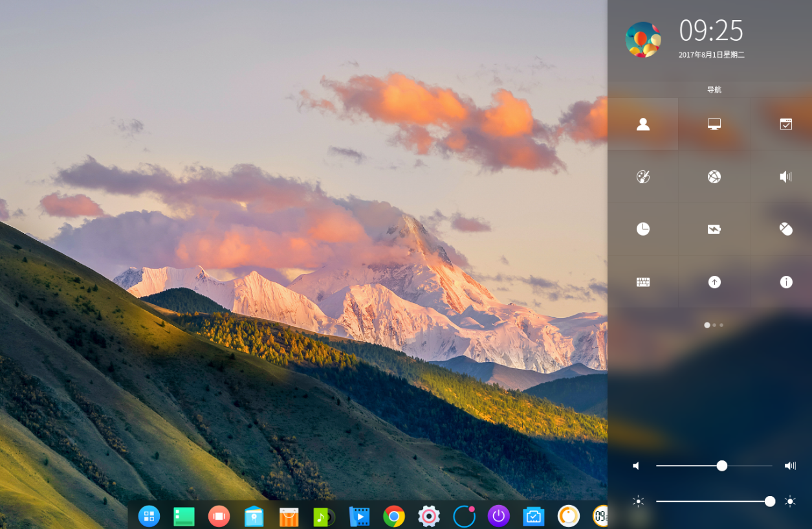Open Personalization palette-and-brush icon
812x529 pixels.
coord(642,177)
